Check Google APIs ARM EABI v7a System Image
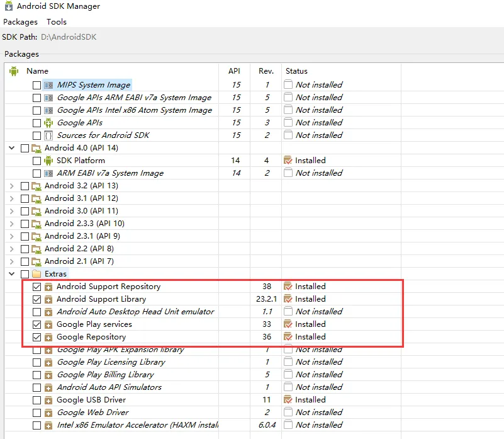504x439 pixels. [x=36, y=98]
